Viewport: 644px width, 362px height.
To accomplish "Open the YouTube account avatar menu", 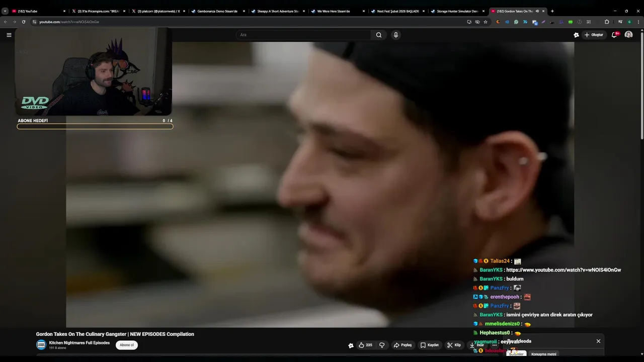I will [x=628, y=35].
